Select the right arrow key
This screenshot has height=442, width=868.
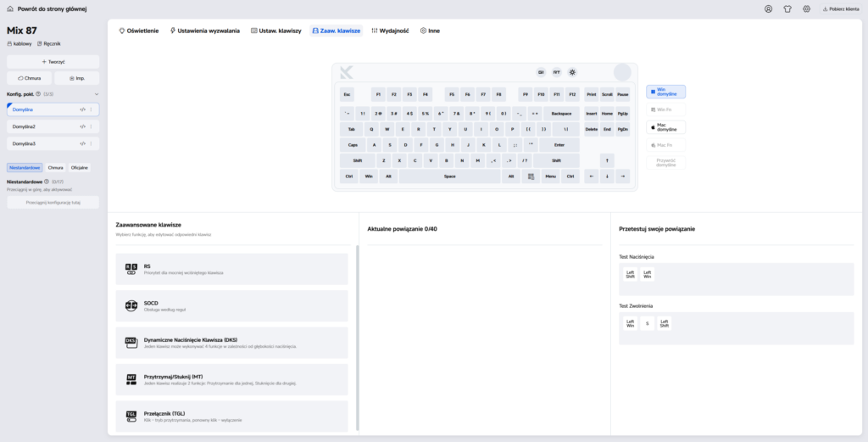click(x=623, y=176)
